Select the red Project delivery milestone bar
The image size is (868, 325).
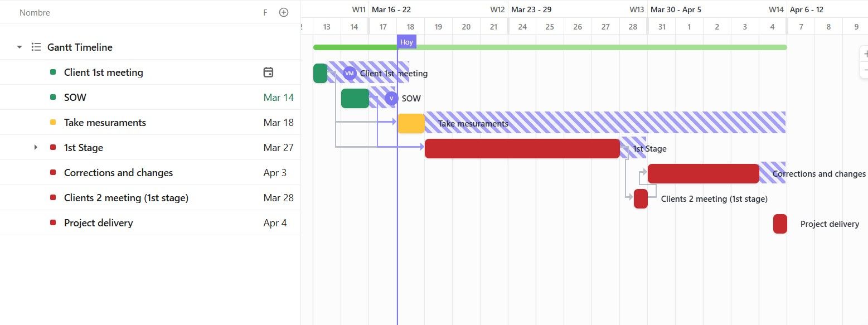click(x=780, y=224)
